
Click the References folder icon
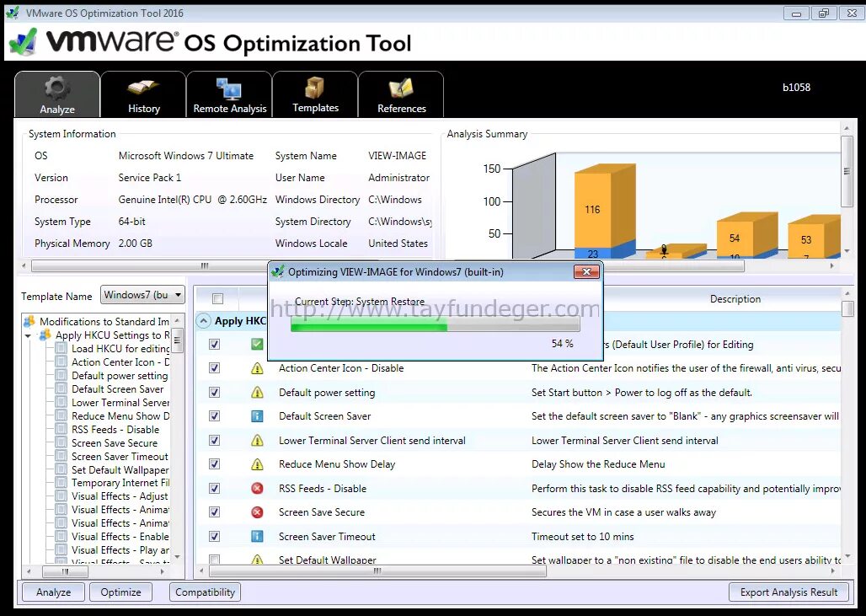point(401,88)
